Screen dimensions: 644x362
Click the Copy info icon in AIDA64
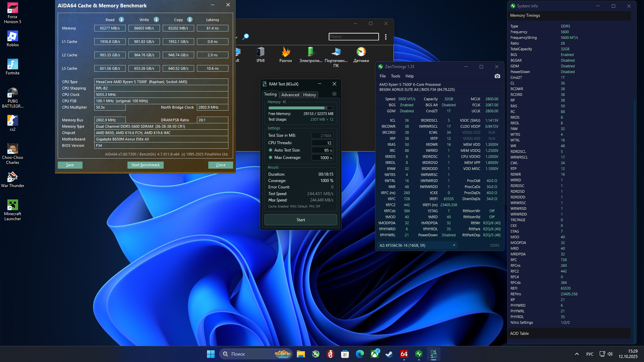tap(190, 19)
